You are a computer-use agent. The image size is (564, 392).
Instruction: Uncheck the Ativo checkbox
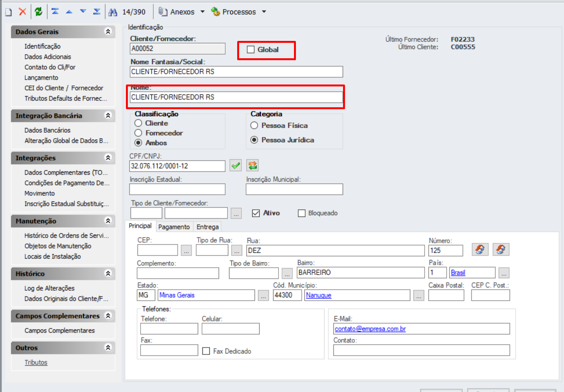[256, 213]
